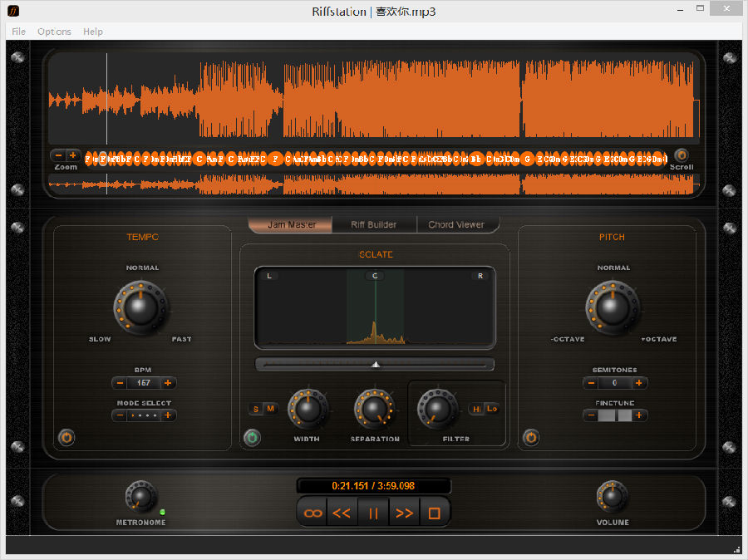
Task: Click the C marker in the isolate display
Action: click(375, 276)
